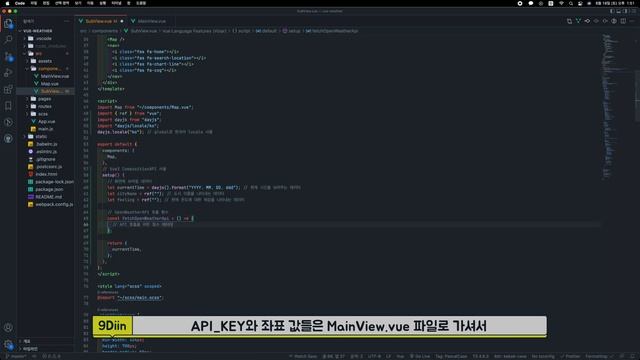Screen dimensions: 640x360
Task: Toggle Prettier in the status bar
Action: pos(571,356)
